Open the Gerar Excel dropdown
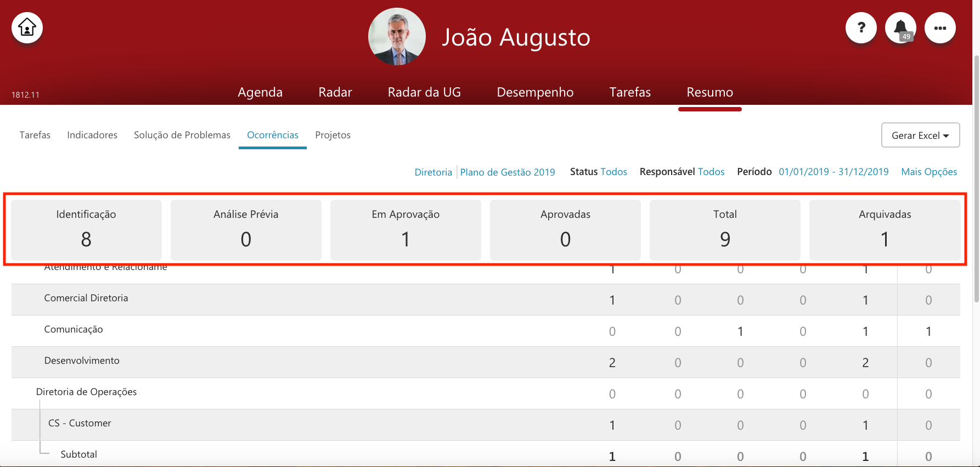Image resolution: width=980 pixels, height=467 pixels. pyautogui.click(x=920, y=135)
